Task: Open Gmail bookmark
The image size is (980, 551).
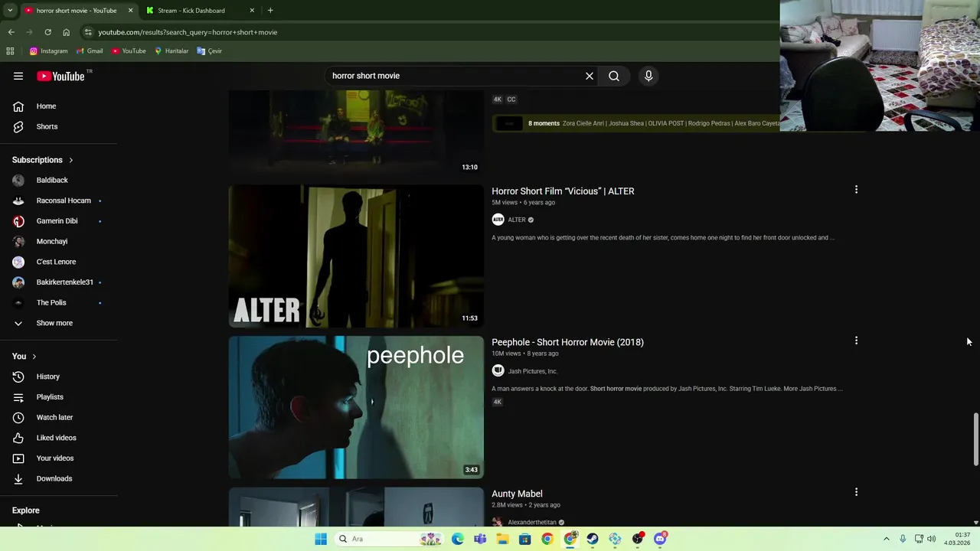Action: pos(89,51)
